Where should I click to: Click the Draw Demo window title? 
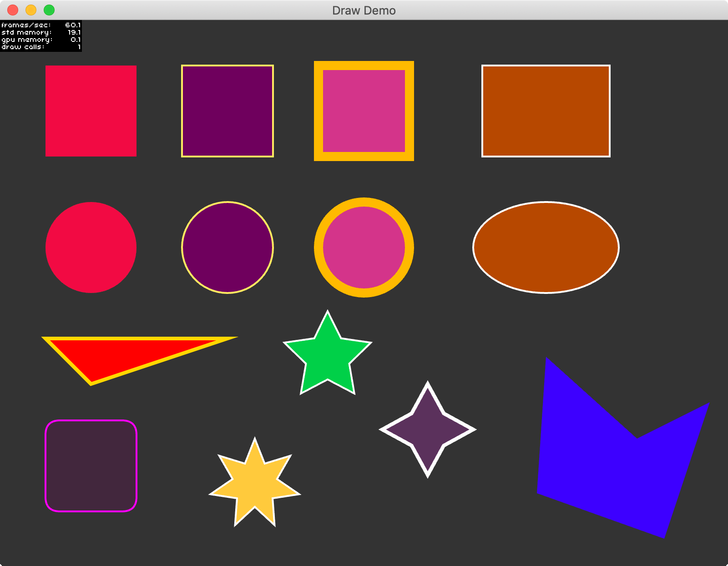click(364, 10)
